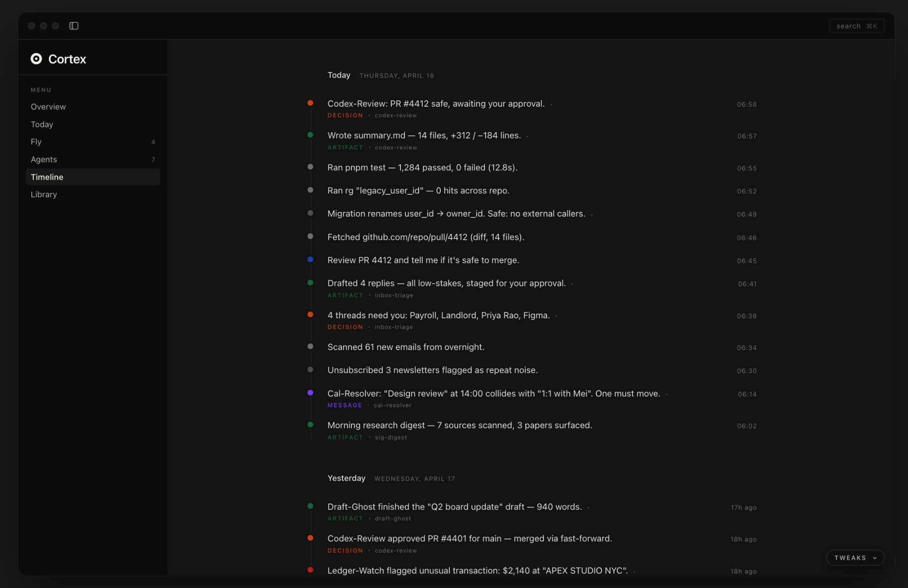Click red dot beside Ledger-Watch entry
Viewport: 908px width, 588px height.
click(311, 570)
